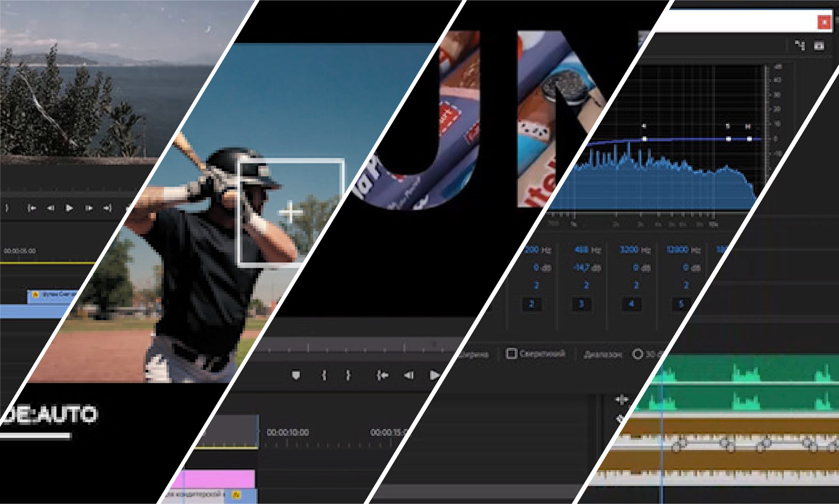
Task: Jump to the In point under the lake preview
Action: [x=31, y=208]
